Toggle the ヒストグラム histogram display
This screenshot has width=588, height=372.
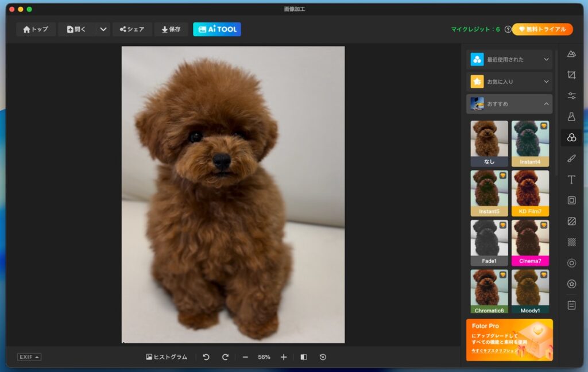(167, 357)
